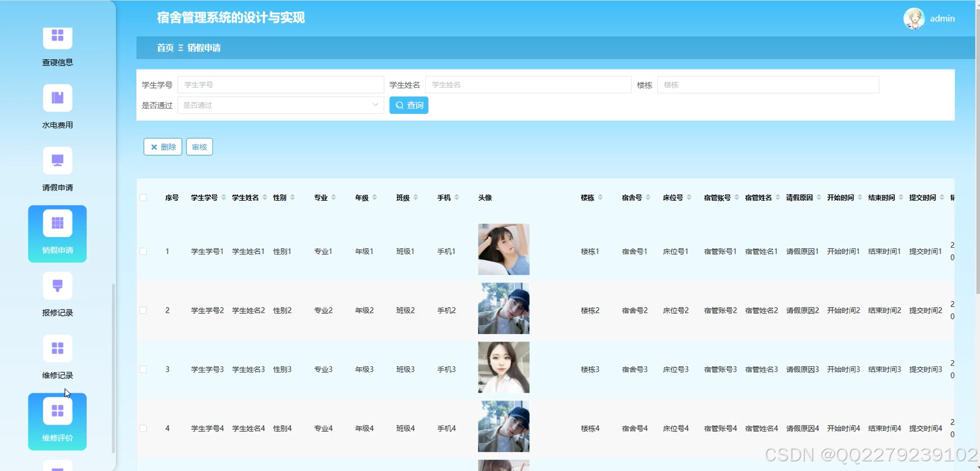
Task: Click the cell 学生学号1
Action: click(207, 251)
